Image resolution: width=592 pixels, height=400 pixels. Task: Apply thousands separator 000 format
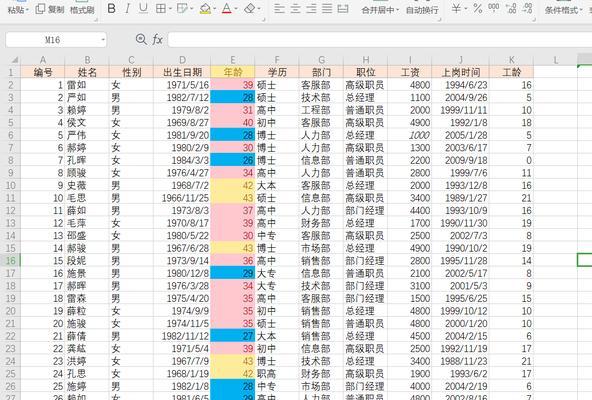coord(493,8)
